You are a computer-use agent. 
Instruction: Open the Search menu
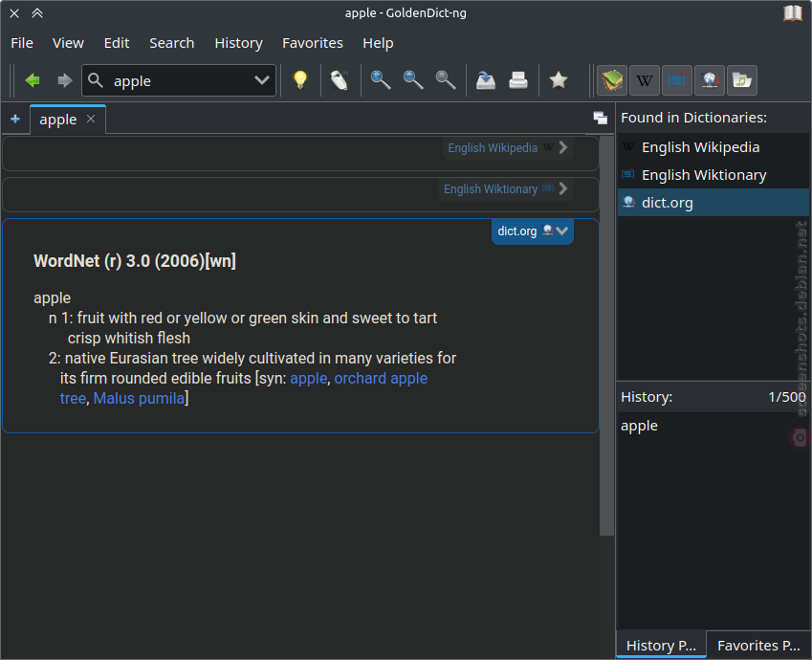[x=172, y=43]
